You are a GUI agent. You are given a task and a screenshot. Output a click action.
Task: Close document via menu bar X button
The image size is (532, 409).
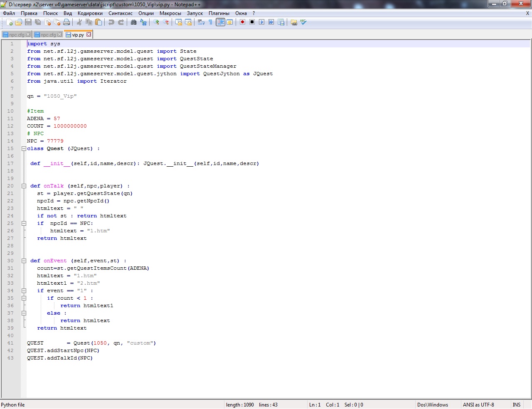527,13
